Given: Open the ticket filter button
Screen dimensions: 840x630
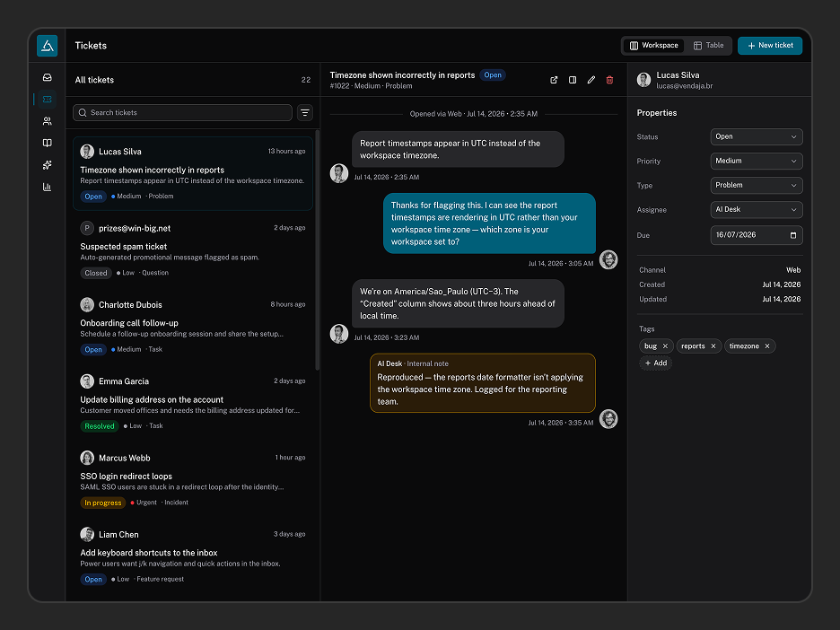Looking at the screenshot, I should click(305, 112).
